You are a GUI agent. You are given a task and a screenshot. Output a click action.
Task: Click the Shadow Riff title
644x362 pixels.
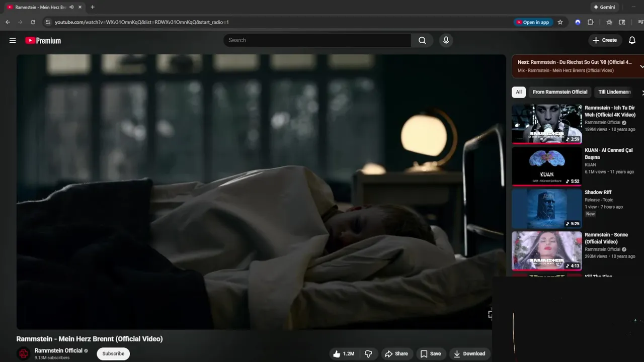point(598,192)
